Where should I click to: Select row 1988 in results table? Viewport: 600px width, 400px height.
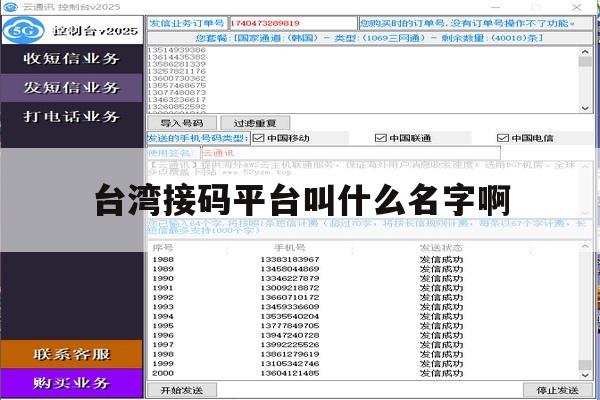point(364,260)
